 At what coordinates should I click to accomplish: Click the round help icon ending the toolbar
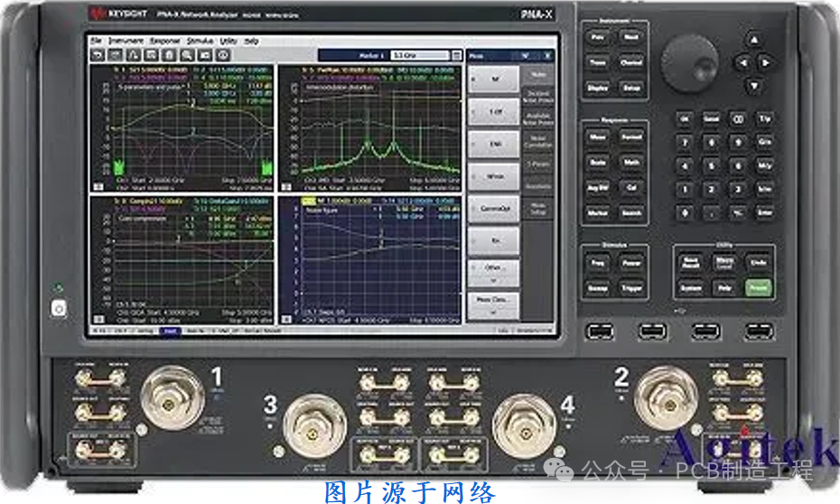click(223, 54)
